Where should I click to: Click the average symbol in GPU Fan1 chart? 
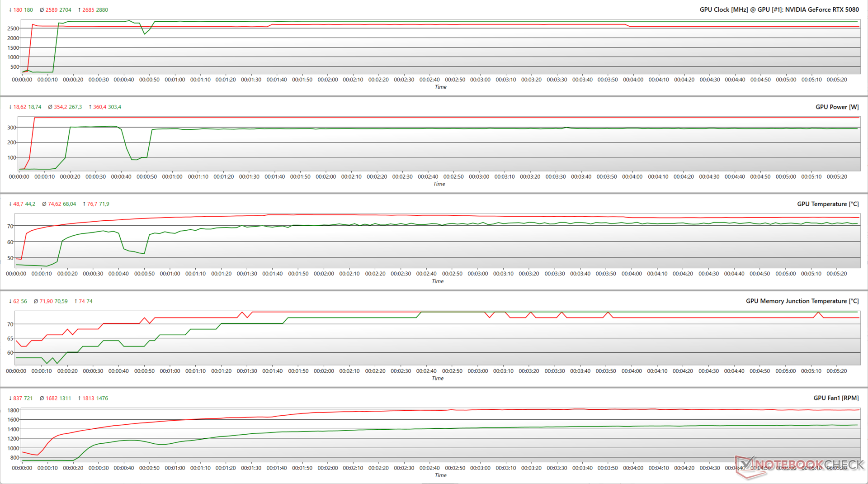(42, 399)
